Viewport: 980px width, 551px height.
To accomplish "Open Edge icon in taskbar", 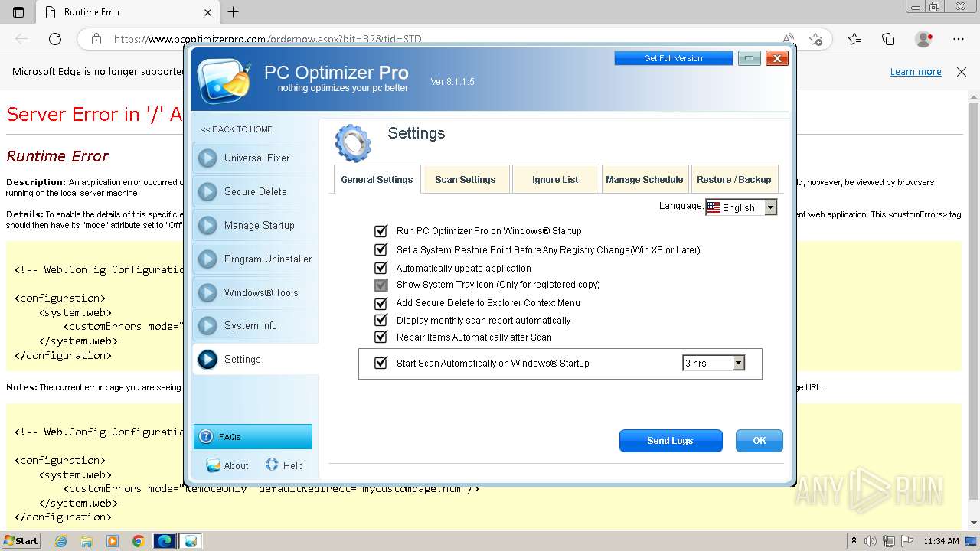I will [x=165, y=541].
